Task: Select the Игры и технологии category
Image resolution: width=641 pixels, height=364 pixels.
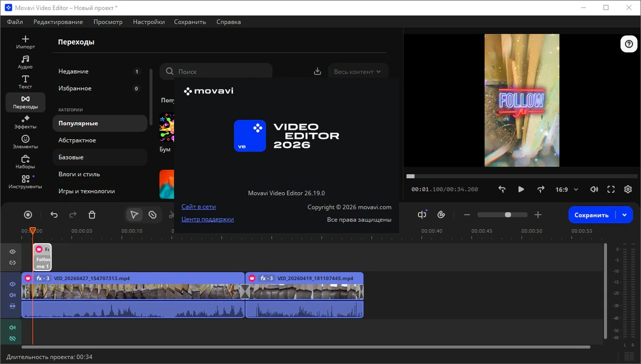Action: coord(100,191)
